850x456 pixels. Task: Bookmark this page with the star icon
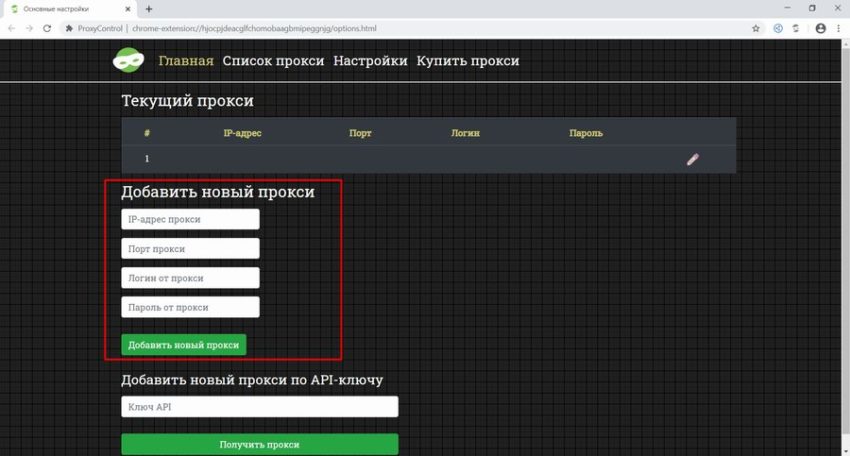[x=756, y=29]
